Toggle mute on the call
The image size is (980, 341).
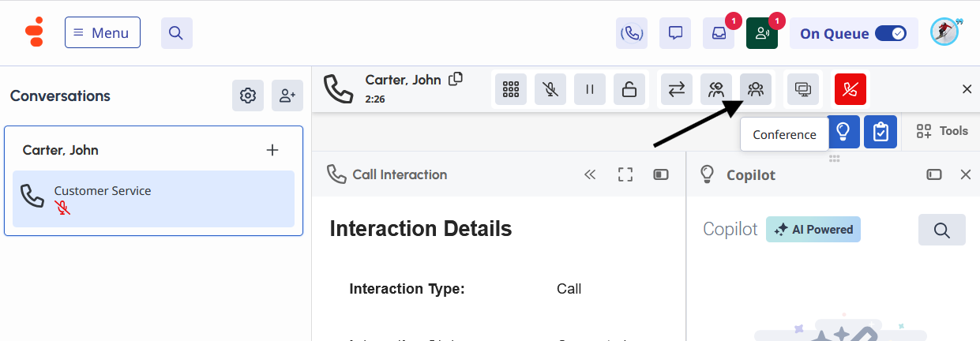[x=550, y=89]
